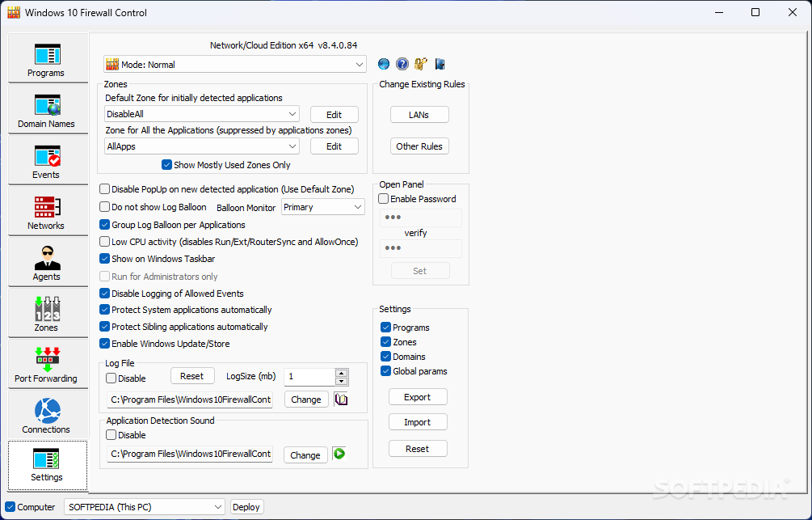Viewport: 812px width, 520px height.
Task: Click the blue globe icon
Action: 384,64
